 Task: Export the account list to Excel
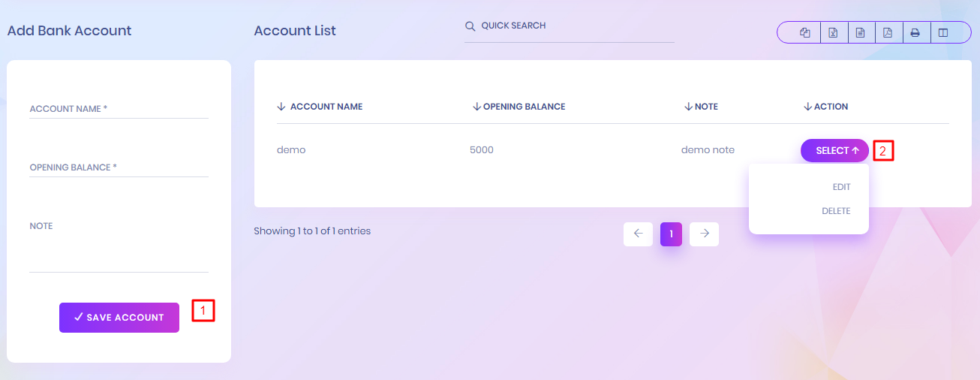[x=833, y=33]
